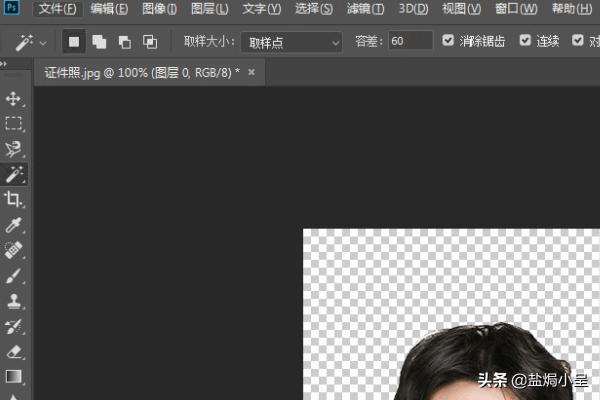
Task: Click the Add to selection mode icon
Action: 100,42
